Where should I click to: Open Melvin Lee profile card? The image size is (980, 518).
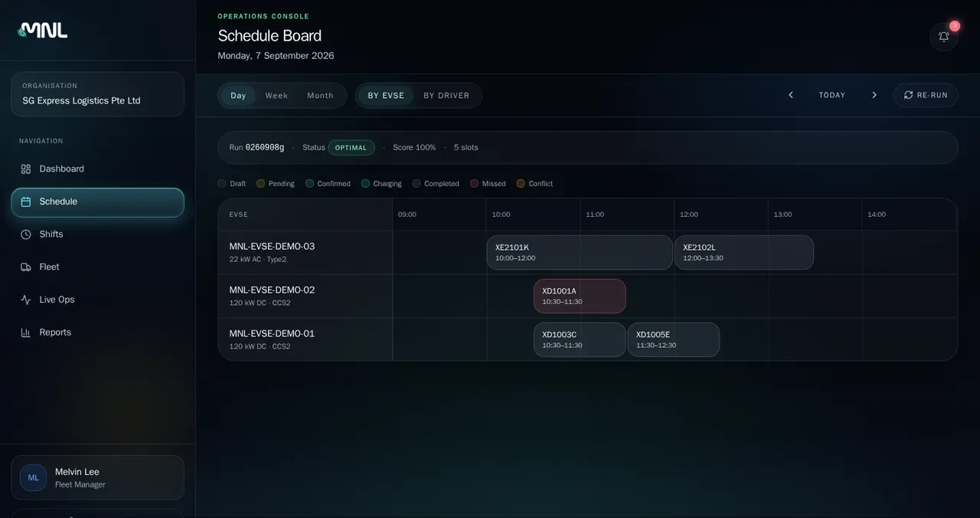(x=97, y=477)
